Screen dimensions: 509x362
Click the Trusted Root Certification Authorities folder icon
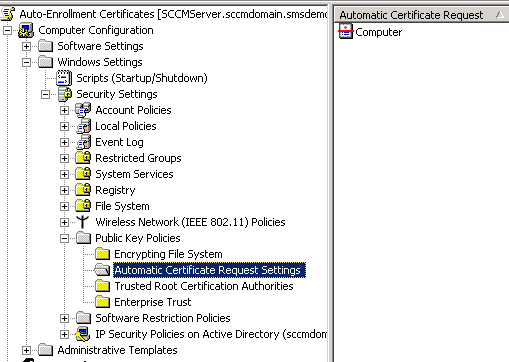click(x=103, y=286)
